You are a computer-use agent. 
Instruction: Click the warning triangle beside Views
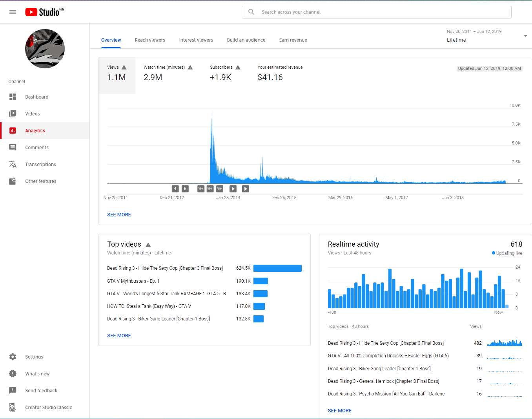click(124, 68)
